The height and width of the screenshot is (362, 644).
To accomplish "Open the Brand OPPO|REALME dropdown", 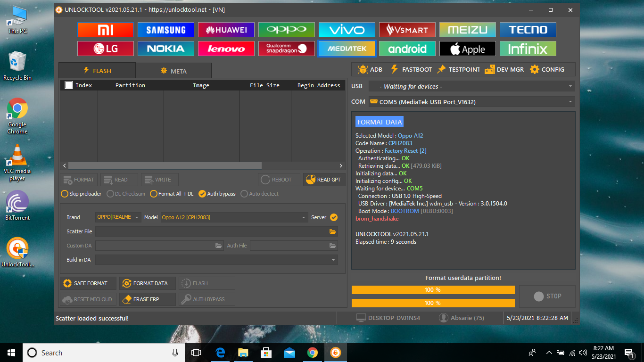I will [x=118, y=217].
